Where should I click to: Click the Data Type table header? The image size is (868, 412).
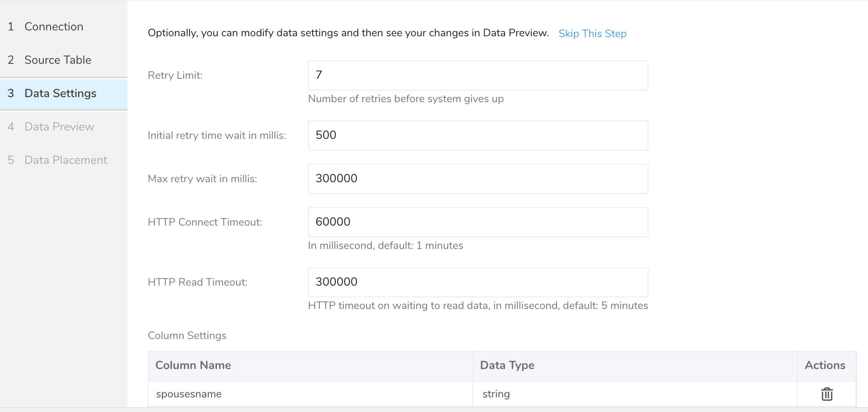pos(507,365)
